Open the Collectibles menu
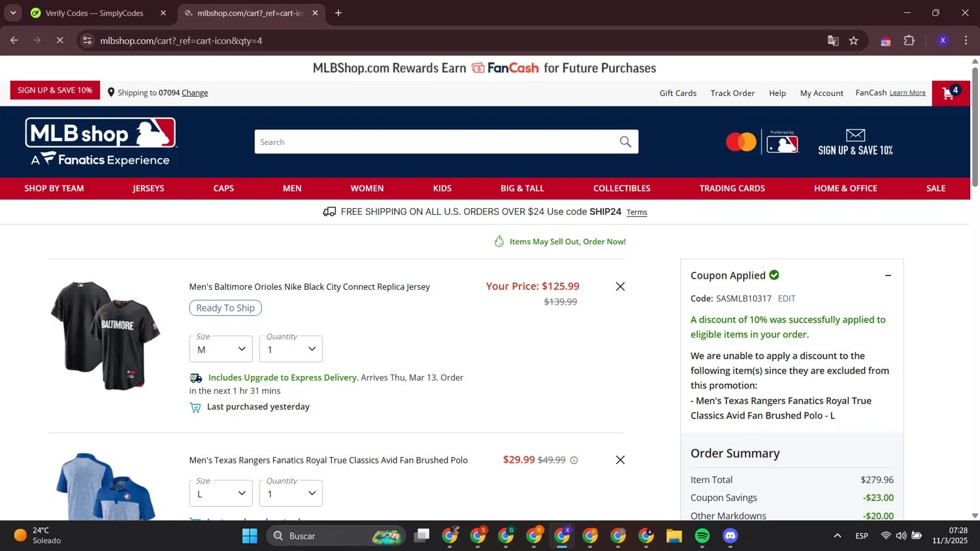The image size is (980, 551). pyautogui.click(x=622, y=188)
